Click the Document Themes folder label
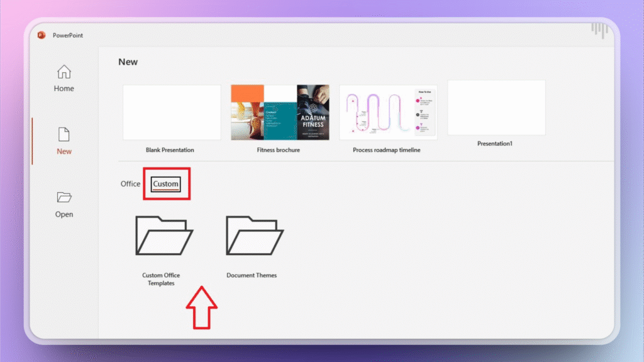Viewport: 644px width, 362px height. (x=252, y=275)
